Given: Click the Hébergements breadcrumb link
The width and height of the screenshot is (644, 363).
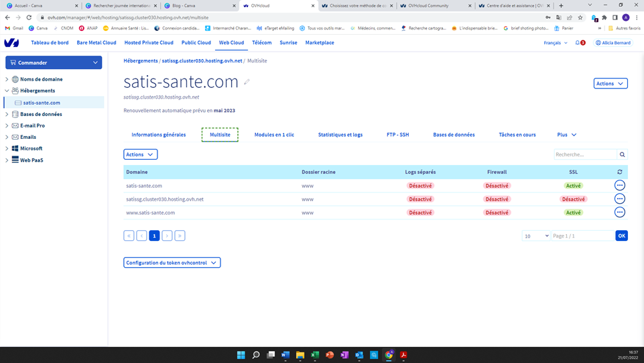Looking at the screenshot, I should pos(140,60).
